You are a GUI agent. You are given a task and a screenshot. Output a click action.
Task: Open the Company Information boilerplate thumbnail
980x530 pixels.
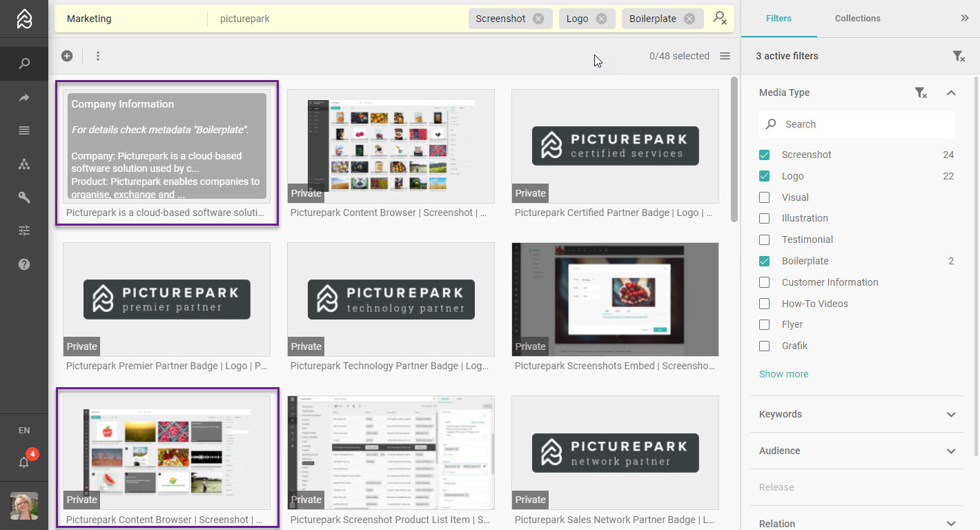(x=166, y=146)
